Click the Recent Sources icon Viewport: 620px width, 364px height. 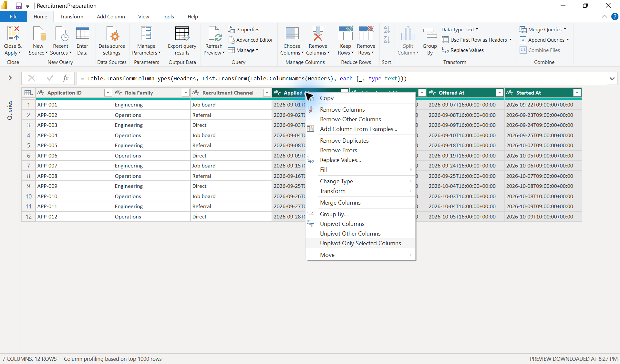tap(61, 34)
